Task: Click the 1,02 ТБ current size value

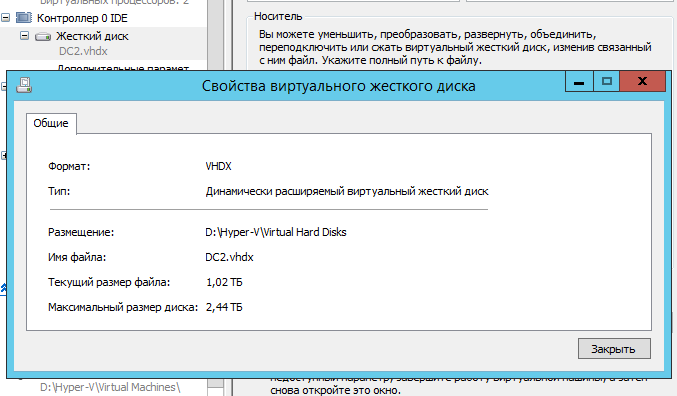Action: tap(224, 282)
